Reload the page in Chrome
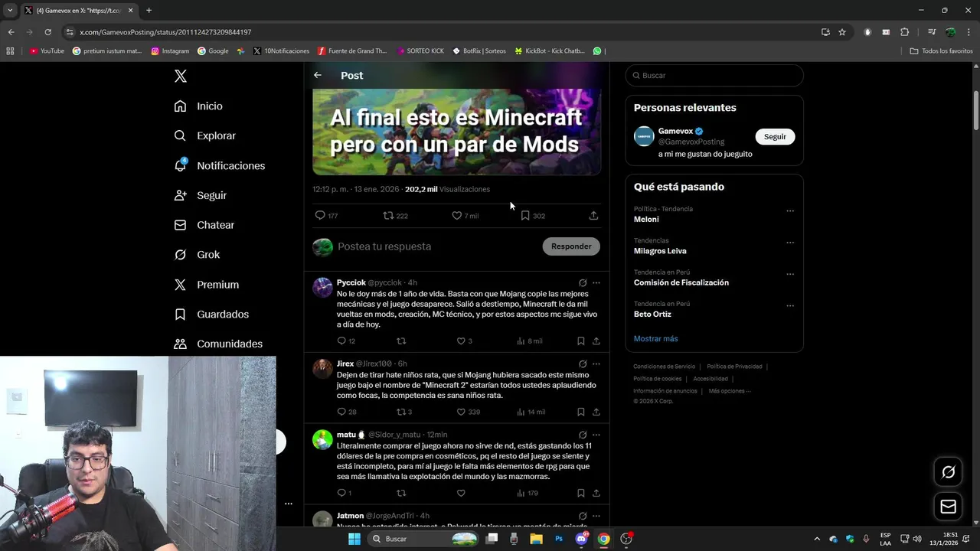 click(x=47, y=32)
